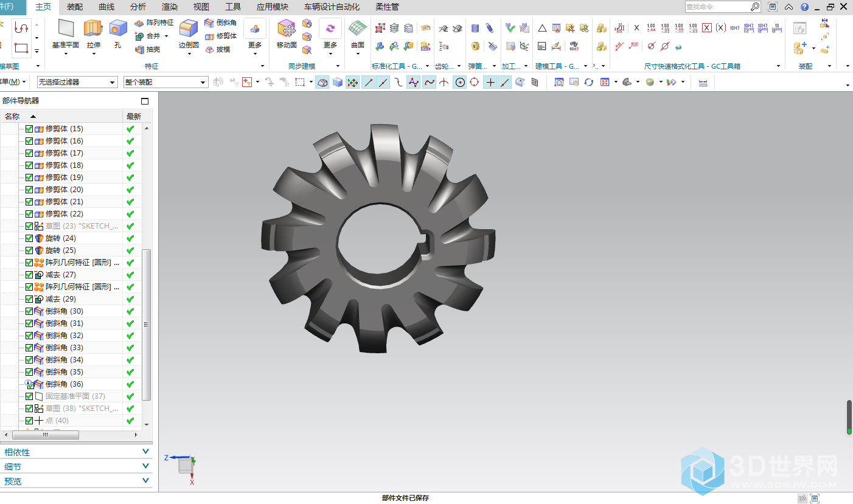Toggle the checkbox for 旋转 (24)
Viewport: 853px width, 504px height.
(29, 238)
